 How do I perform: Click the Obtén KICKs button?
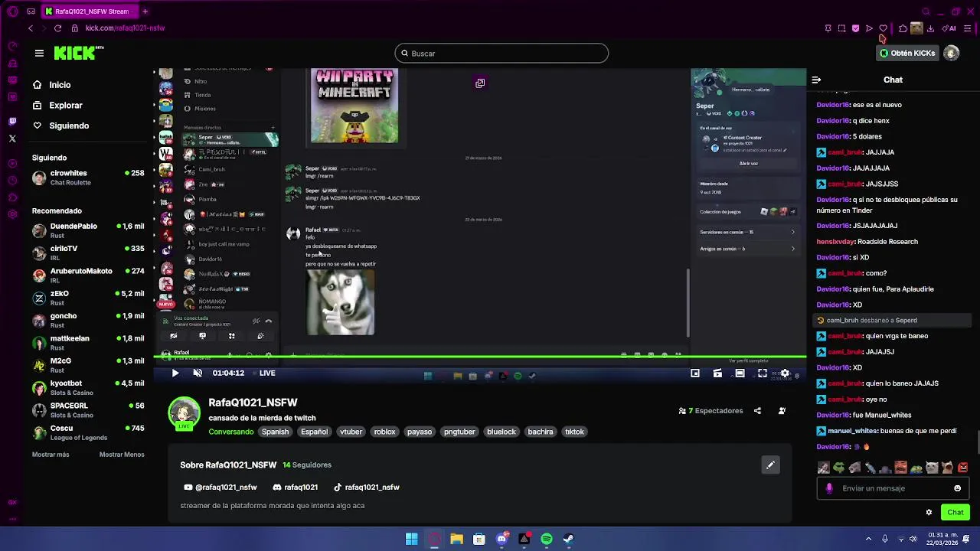point(907,53)
